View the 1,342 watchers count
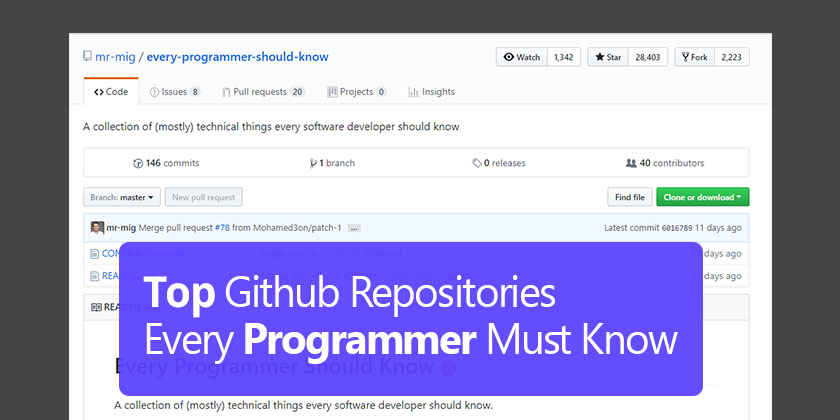Image resolution: width=840 pixels, height=420 pixels. [564, 57]
